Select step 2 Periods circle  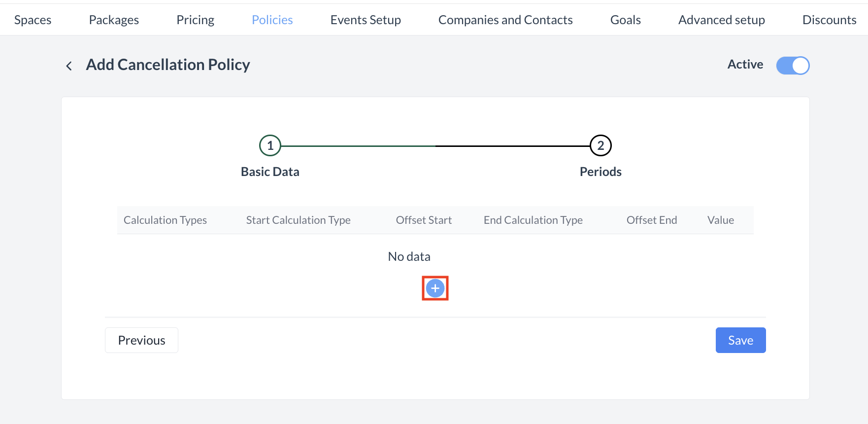click(600, 145)
